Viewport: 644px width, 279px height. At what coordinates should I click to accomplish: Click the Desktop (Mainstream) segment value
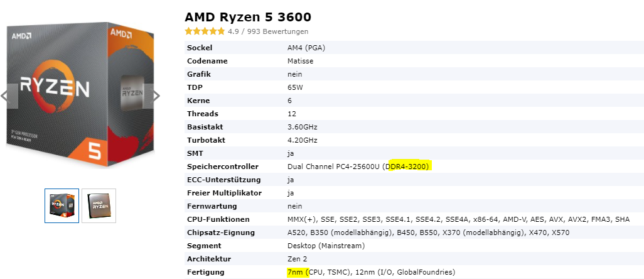(326, 246)
